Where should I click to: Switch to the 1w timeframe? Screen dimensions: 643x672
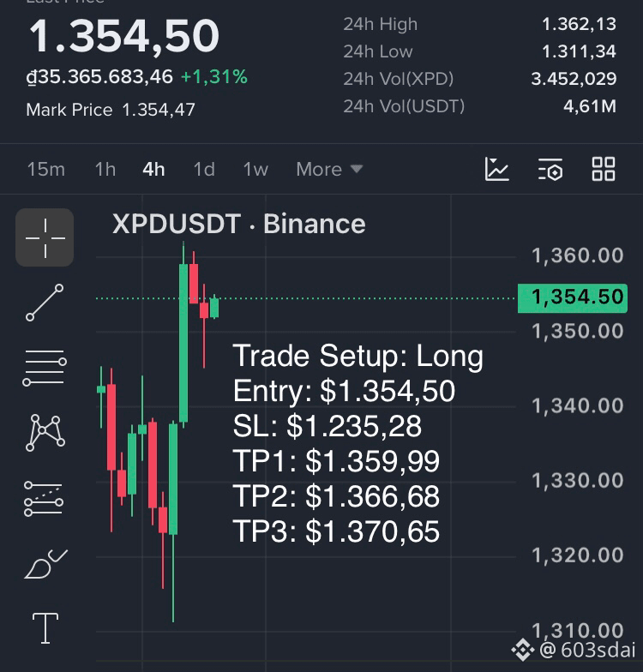(x=255, y=170)
